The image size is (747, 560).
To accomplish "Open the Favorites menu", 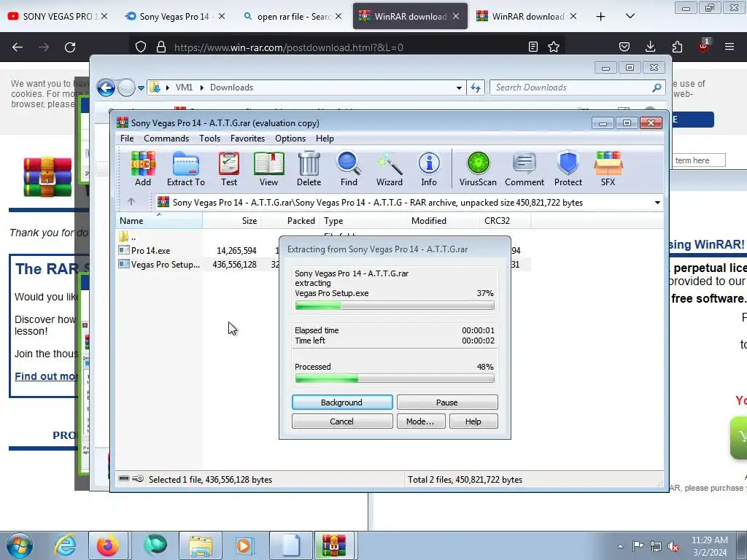I will pos(247,139).
